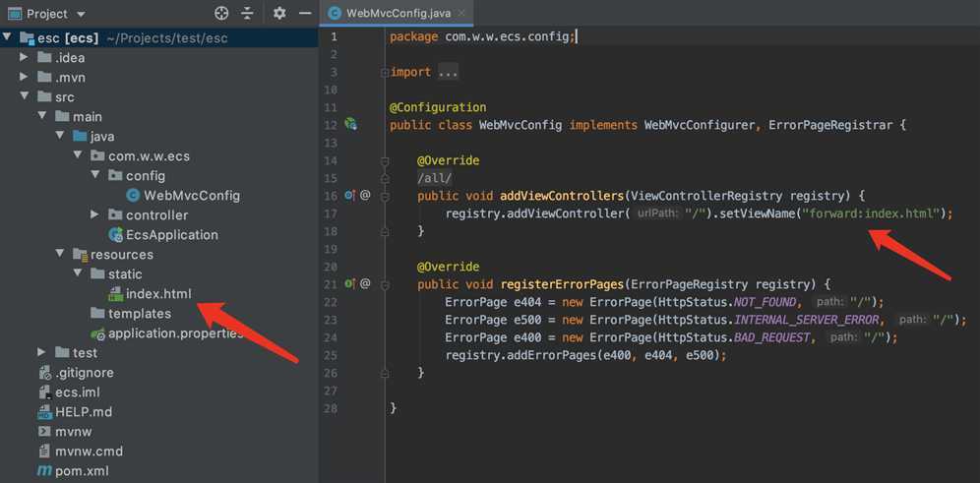Click the EcsApplication Spring Boot icon

coord(116,235)
